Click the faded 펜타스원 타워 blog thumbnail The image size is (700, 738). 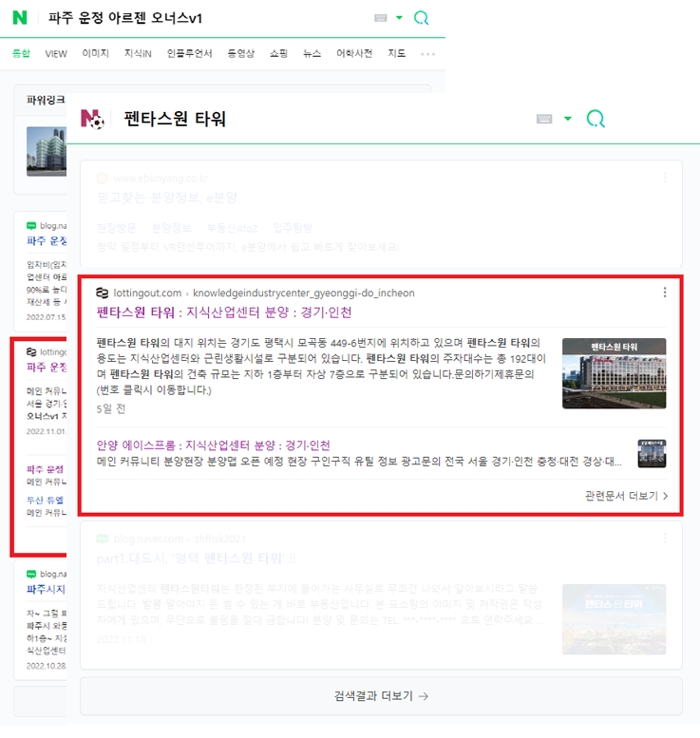click(x=614, y=619)
